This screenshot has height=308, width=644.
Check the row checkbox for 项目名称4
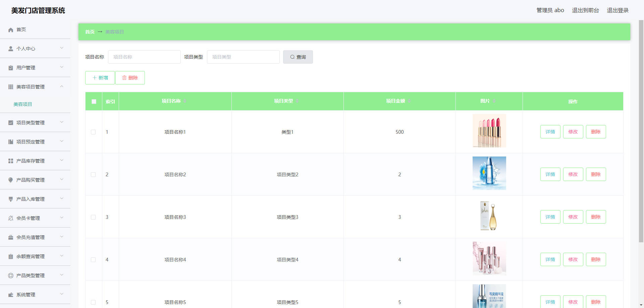coord(93,260)
